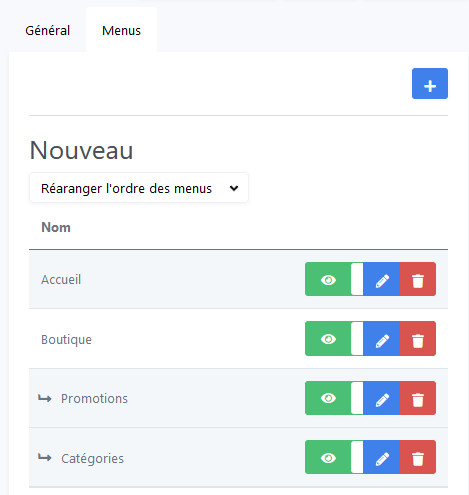Select the Boutique row name
The width and height of the screenshot is (469, 495).
pyautogui.click(x=66, y=339)
